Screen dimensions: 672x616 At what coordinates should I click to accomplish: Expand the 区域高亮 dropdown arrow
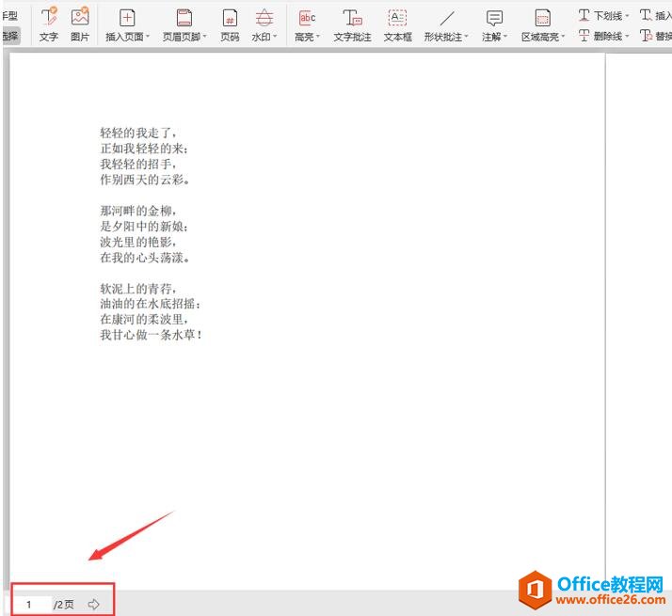pos(563,37)
